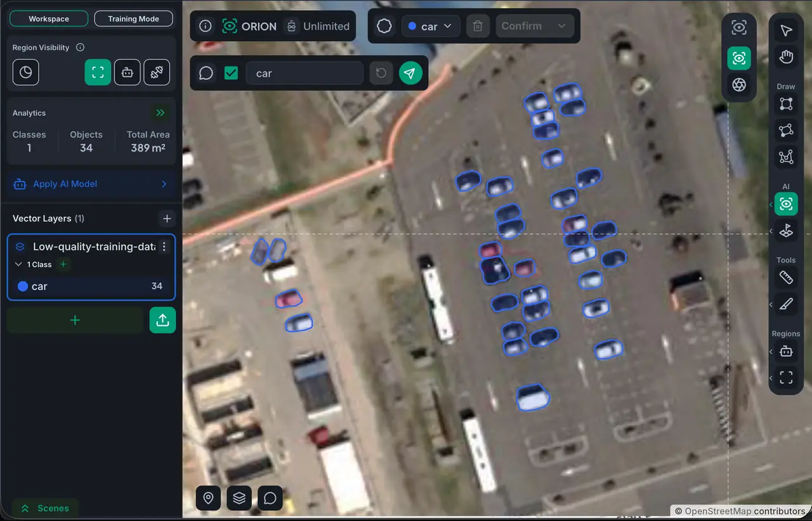Expand the Analytics panel with double chevron
The width and height of the screenshot is (812, 521).
[160, 113]
